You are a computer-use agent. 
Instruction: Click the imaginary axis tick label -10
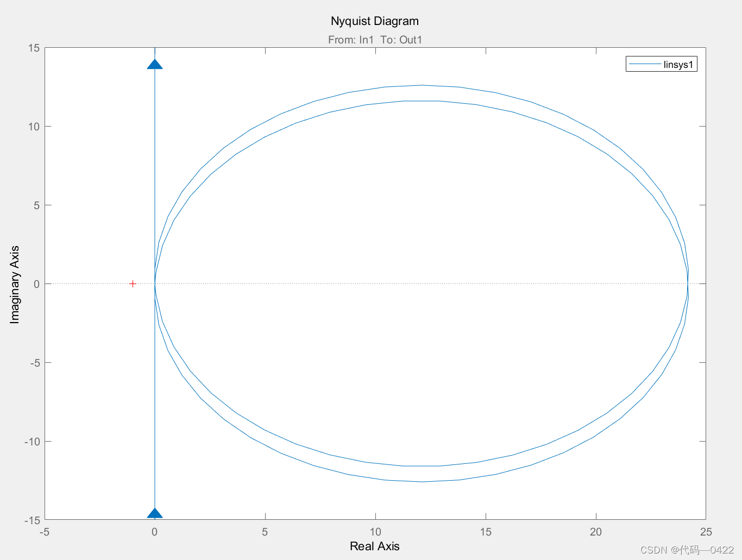coord(32,442)
